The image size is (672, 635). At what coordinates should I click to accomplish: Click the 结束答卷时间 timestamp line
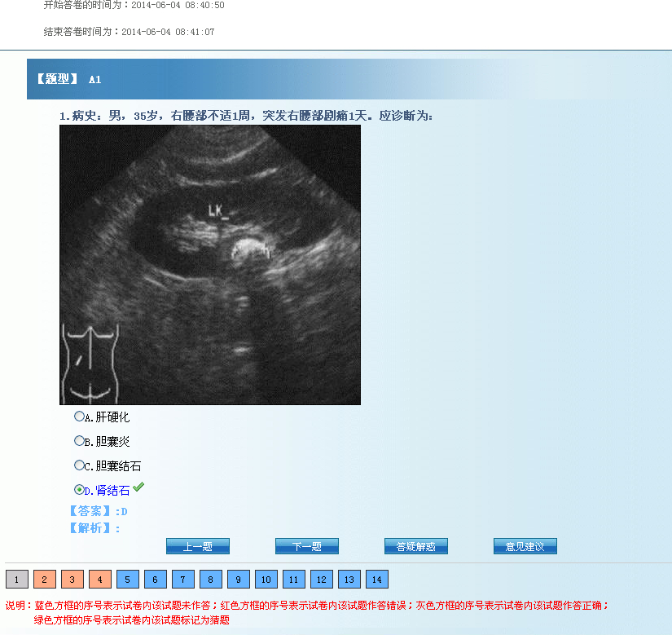point(129,32)
